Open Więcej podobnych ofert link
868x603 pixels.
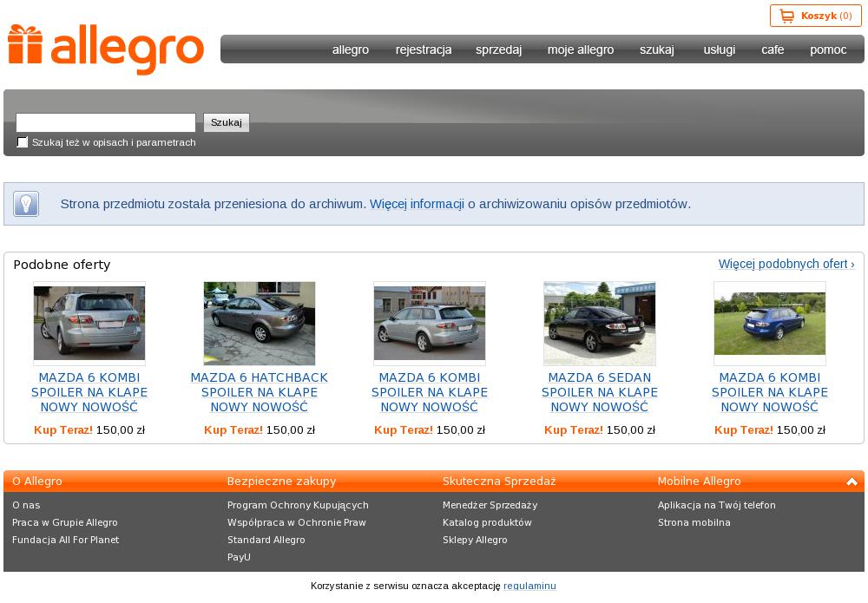tap(786, 264)
